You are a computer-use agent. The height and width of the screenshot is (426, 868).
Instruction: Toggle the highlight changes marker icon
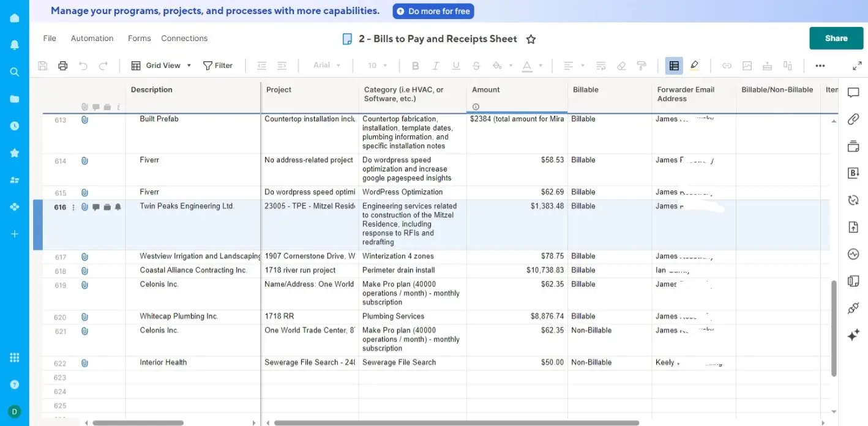(x=694, y=65)
